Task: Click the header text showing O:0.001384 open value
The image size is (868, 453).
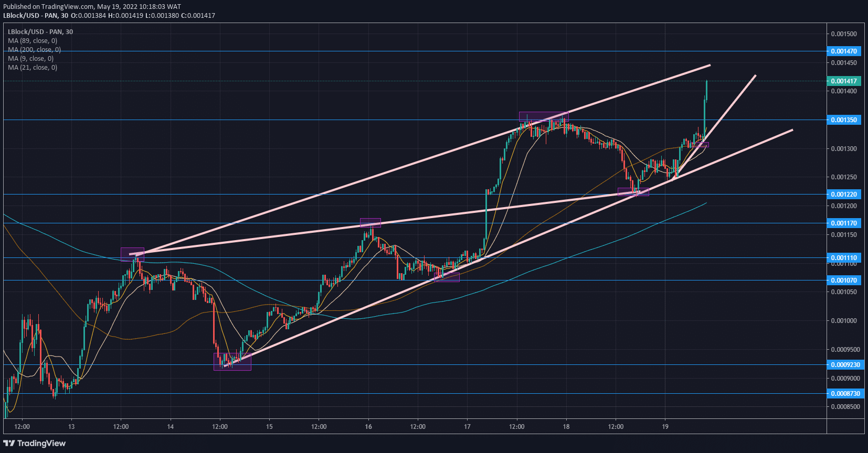Action: [88, 16]
